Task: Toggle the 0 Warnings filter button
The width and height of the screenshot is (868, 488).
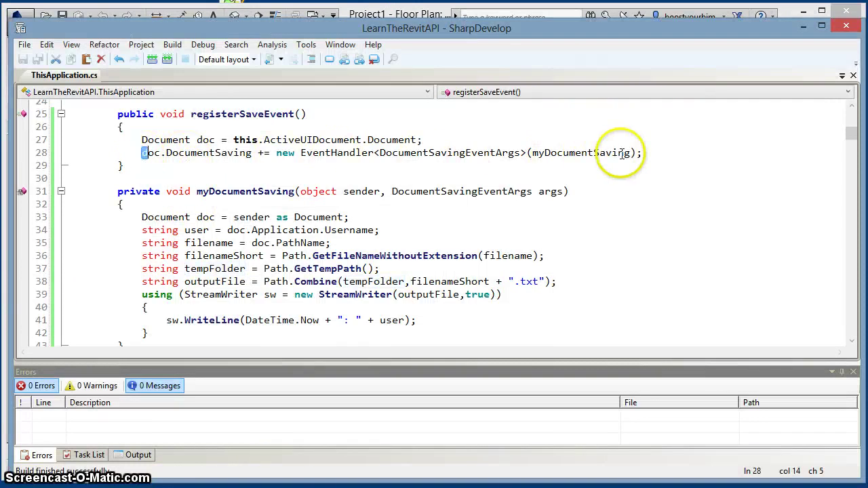Action: 91,386
